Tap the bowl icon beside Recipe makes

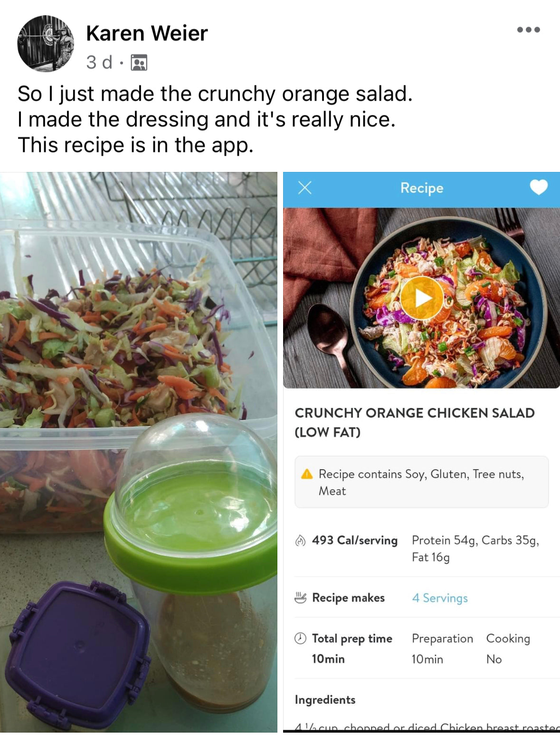[x=300, y=598]
